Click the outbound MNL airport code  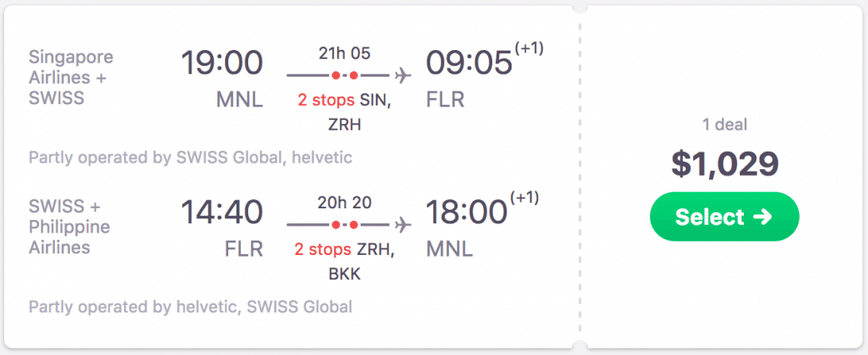pos(240,100)
